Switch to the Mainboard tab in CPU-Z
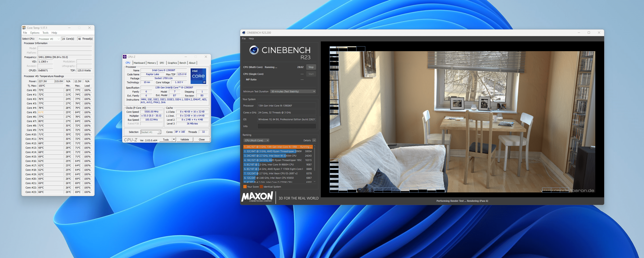This screenshot has width=644, height=258. point(139,63)
